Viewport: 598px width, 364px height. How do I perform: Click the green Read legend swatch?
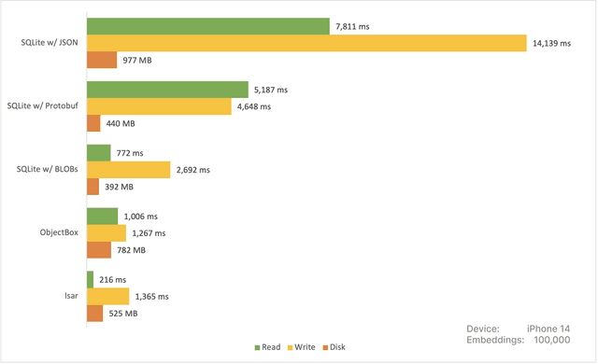258,347
